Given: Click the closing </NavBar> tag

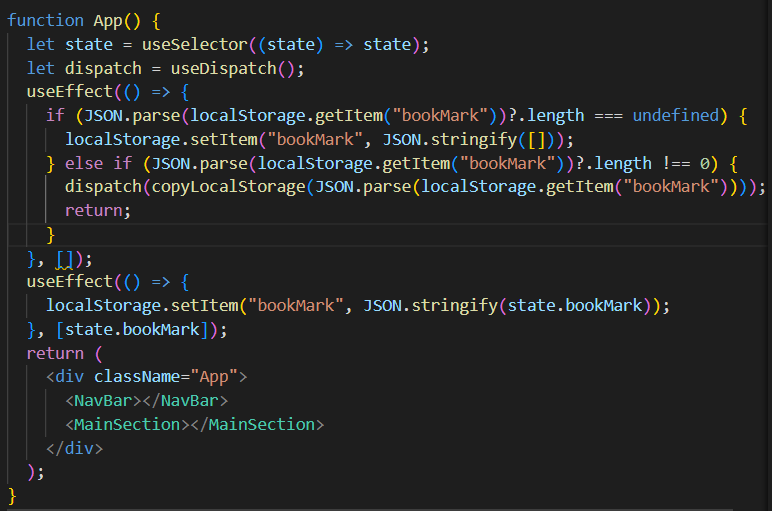Looking at the screenshot, I should point(185,400).
